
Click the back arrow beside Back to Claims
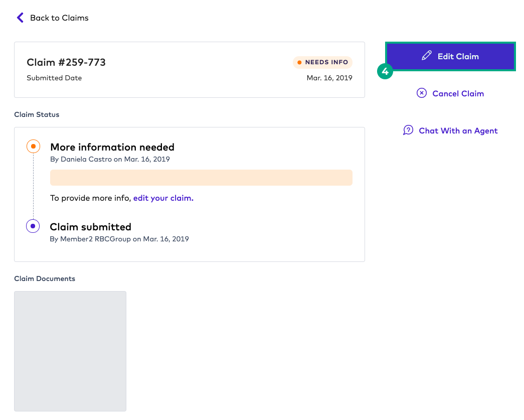[x=20, y=18]
